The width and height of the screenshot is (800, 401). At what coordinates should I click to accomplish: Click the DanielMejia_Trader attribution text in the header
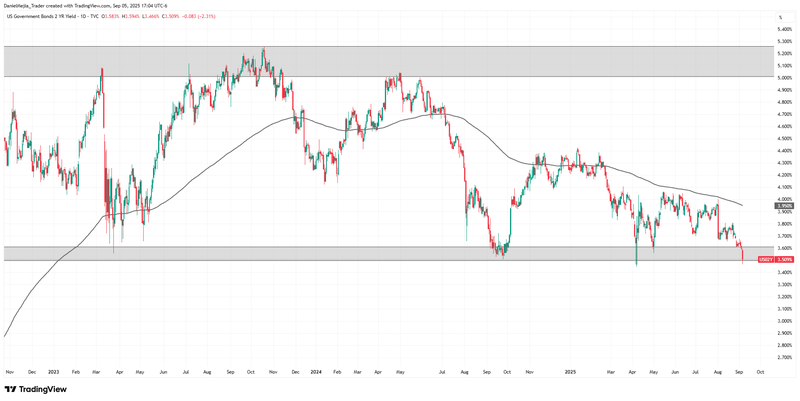[27, 6]
